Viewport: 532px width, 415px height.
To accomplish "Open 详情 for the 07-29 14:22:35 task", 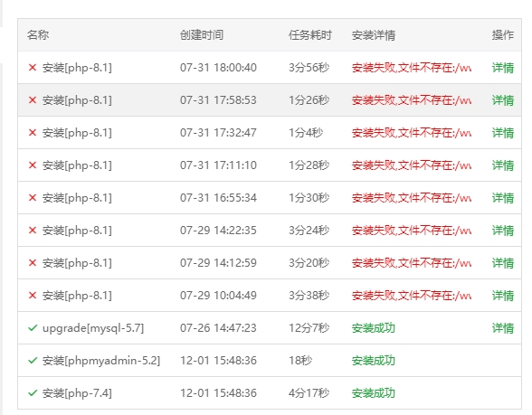I will pyautogui.click(x=503, y=231).
